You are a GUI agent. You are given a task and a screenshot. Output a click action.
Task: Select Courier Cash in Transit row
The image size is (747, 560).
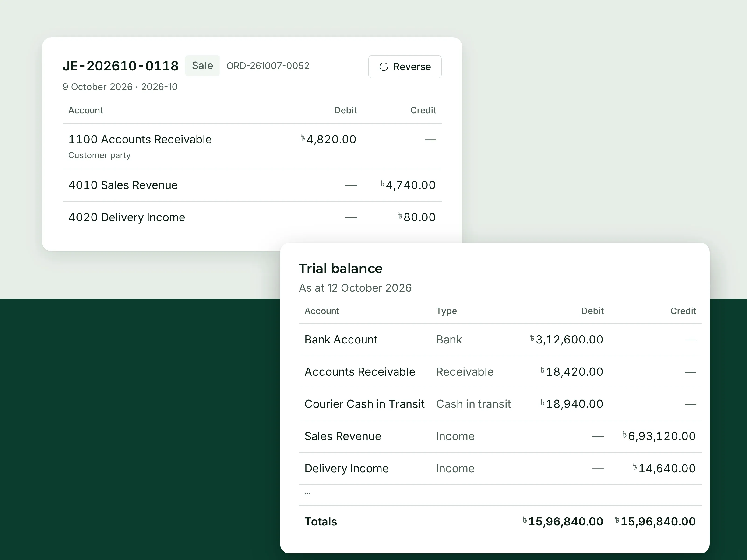point(500,404)
